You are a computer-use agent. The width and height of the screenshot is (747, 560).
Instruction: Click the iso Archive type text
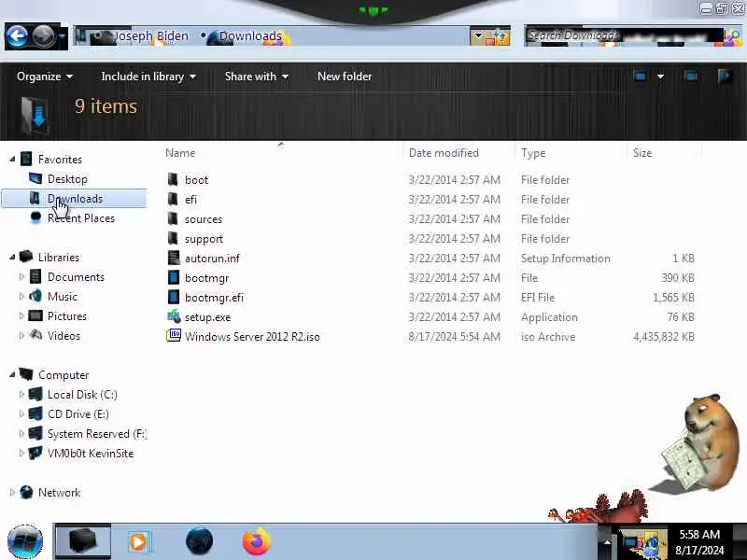pos(548,337)
